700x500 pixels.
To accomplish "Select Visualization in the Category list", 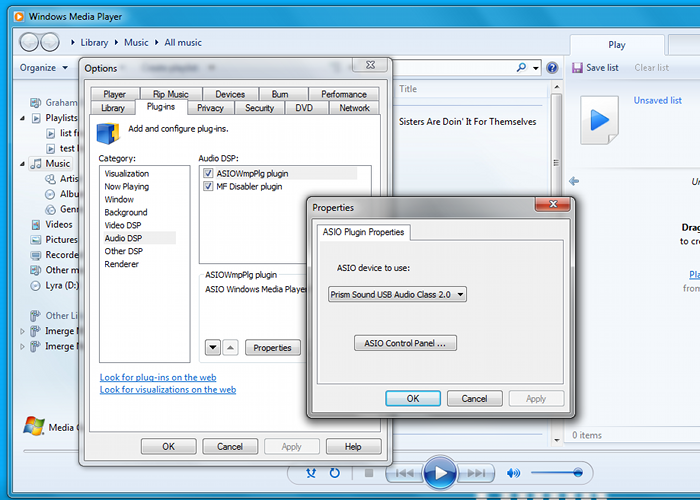I will 127,173.
